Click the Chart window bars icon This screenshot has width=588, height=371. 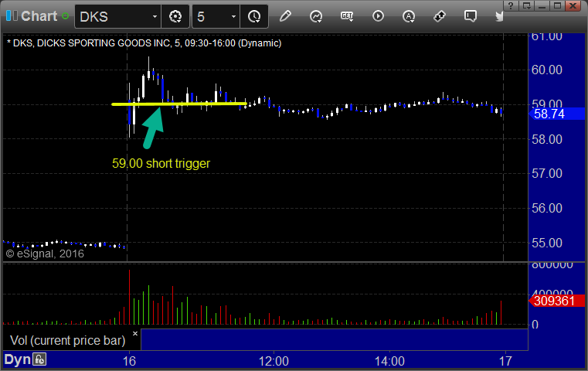coord(12,16)
